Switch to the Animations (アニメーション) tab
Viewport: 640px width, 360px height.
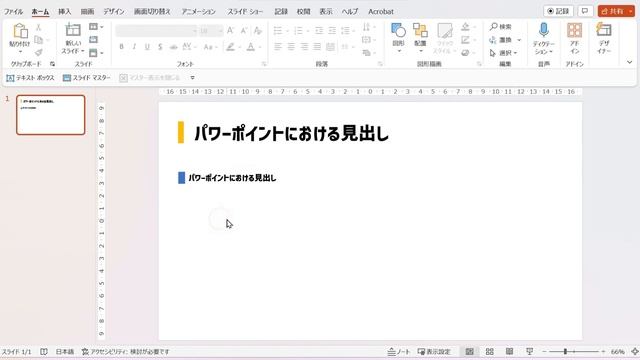(198, 12)
